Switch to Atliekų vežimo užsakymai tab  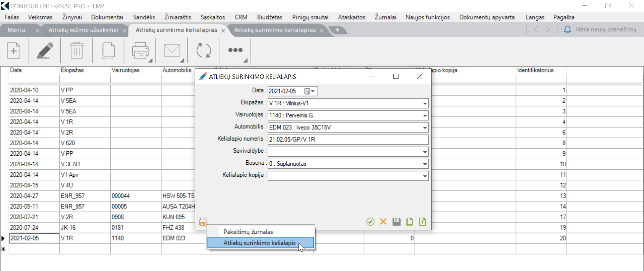(x=84, y=30)
